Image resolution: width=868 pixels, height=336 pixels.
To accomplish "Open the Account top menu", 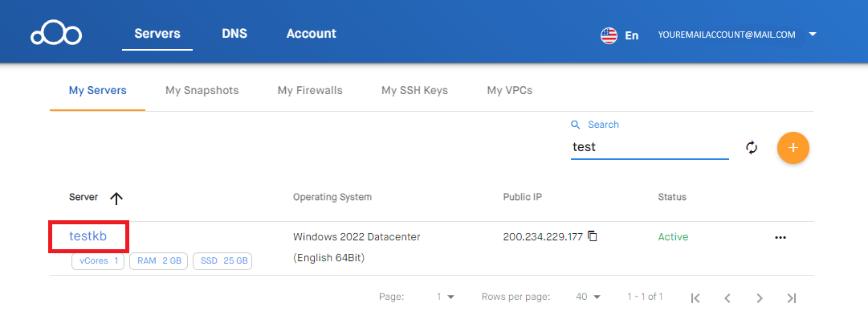I will 311,33.
